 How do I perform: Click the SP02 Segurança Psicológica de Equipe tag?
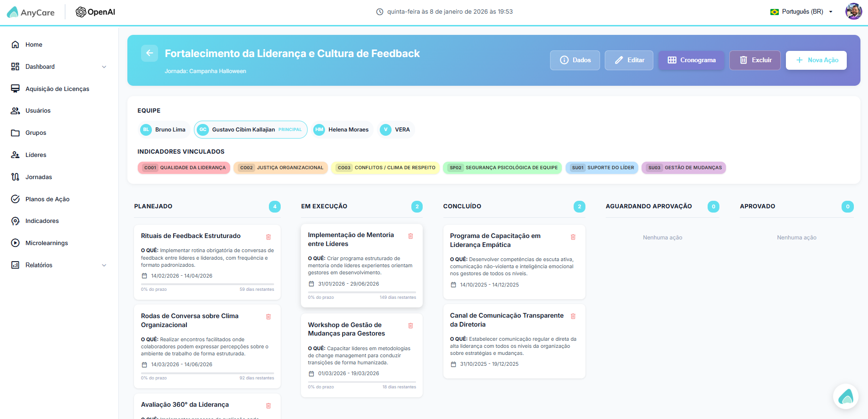tap(502, 168)
